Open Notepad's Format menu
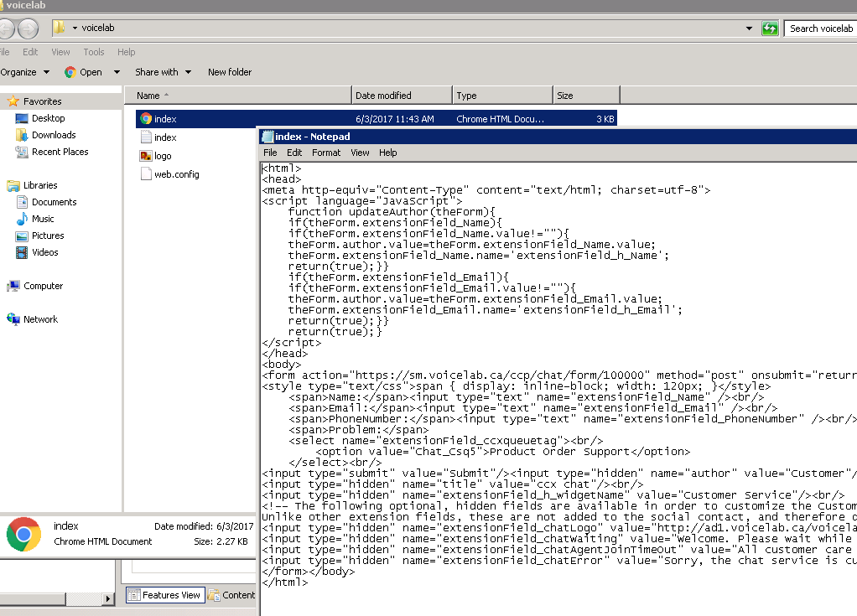The height and width of the screenshot is (616, 857). [x=326, y=153]
